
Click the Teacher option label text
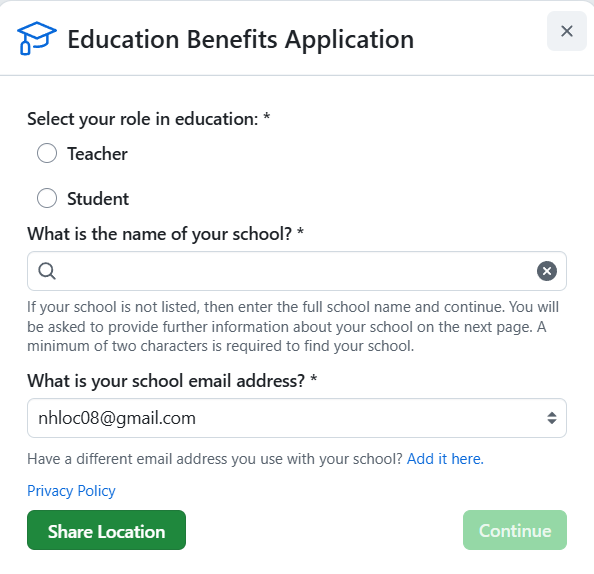point(97,154)
